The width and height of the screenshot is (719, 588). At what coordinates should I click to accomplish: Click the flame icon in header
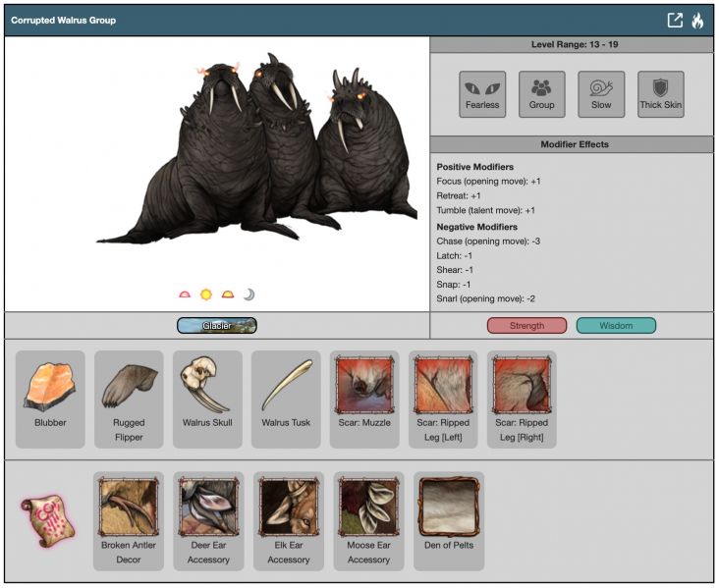point(697,20)
